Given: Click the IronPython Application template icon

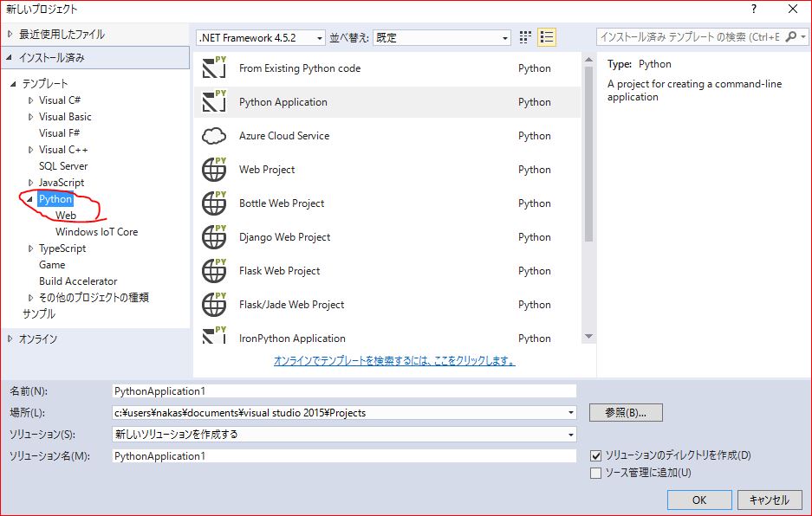Looking at the screenshot, I should pyautogui.click(x=214, y=335).
